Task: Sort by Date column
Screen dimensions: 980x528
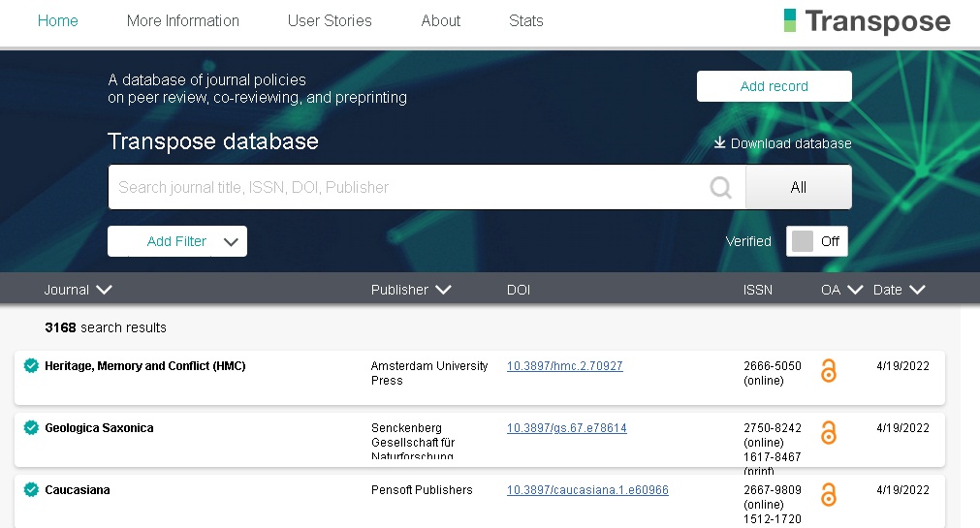Action: pos(899,290)
